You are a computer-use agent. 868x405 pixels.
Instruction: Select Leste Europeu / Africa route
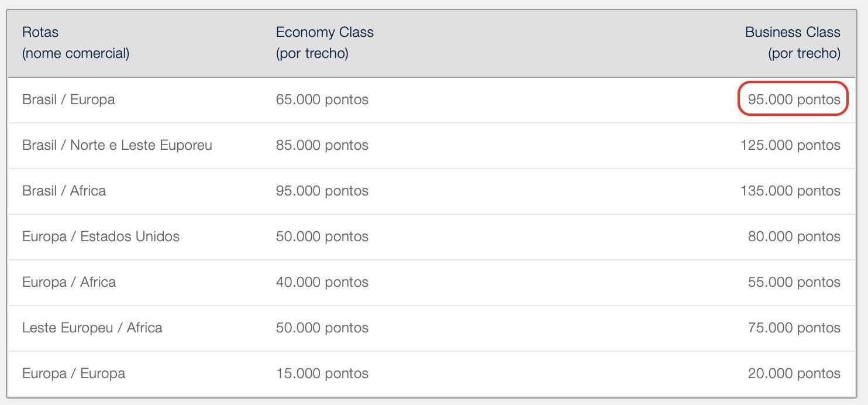92,328
